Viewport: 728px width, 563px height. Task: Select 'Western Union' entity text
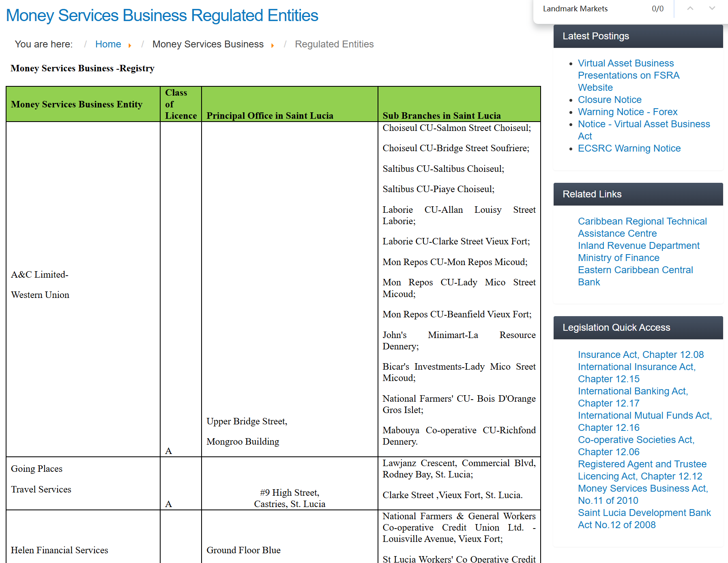click(40, 295)
